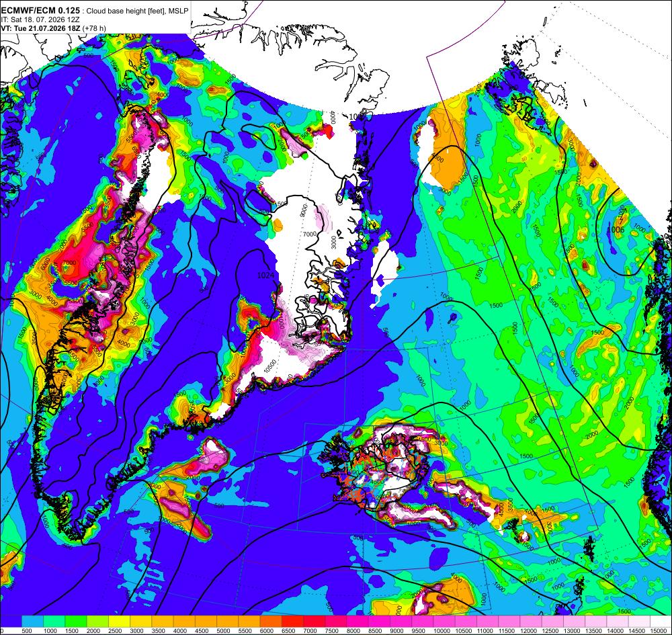Click the orange 4000–4500 ft legend swatch
This screenshot has width=672, height=635.
tap(184, 622)
